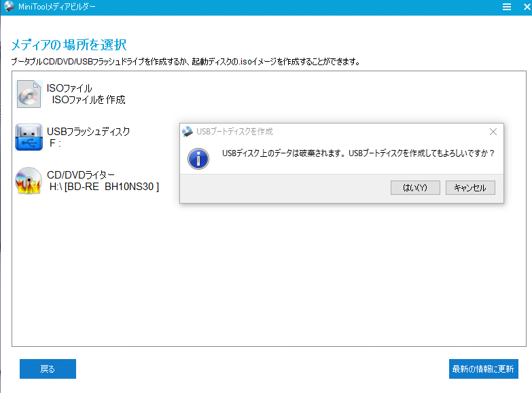532x393 pixels.
Task: Confirm with the はい(Y) button
Action: (415, 187)
